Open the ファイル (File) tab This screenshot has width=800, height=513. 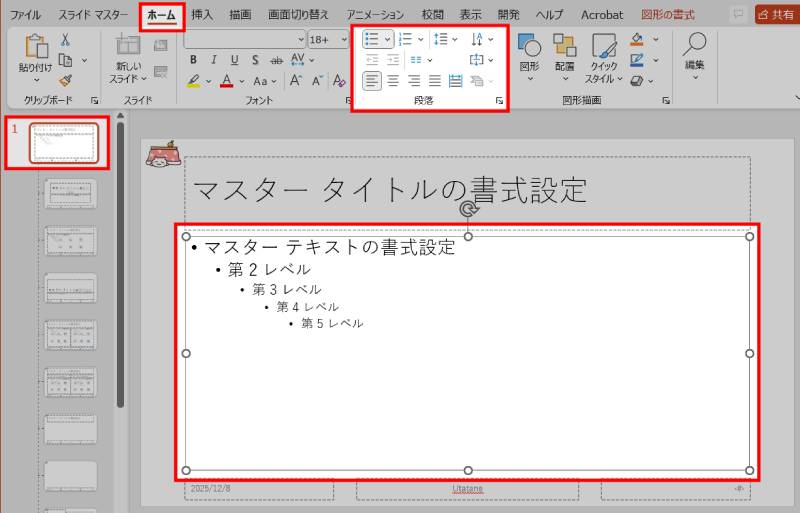[26, 15]
